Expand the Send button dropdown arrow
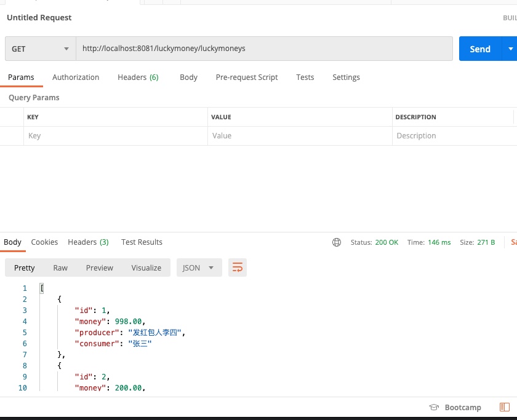This screenshot has width=517, height=420. 510,49
